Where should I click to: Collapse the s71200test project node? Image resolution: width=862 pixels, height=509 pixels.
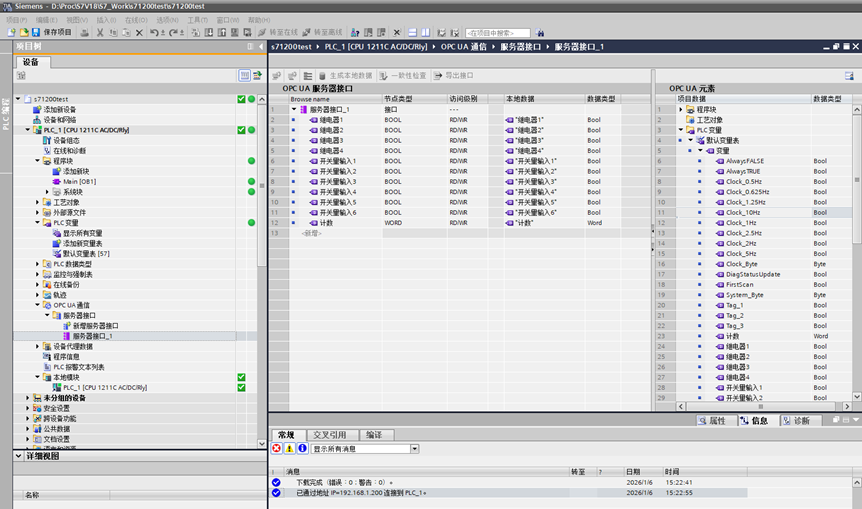tap(18, 99)
